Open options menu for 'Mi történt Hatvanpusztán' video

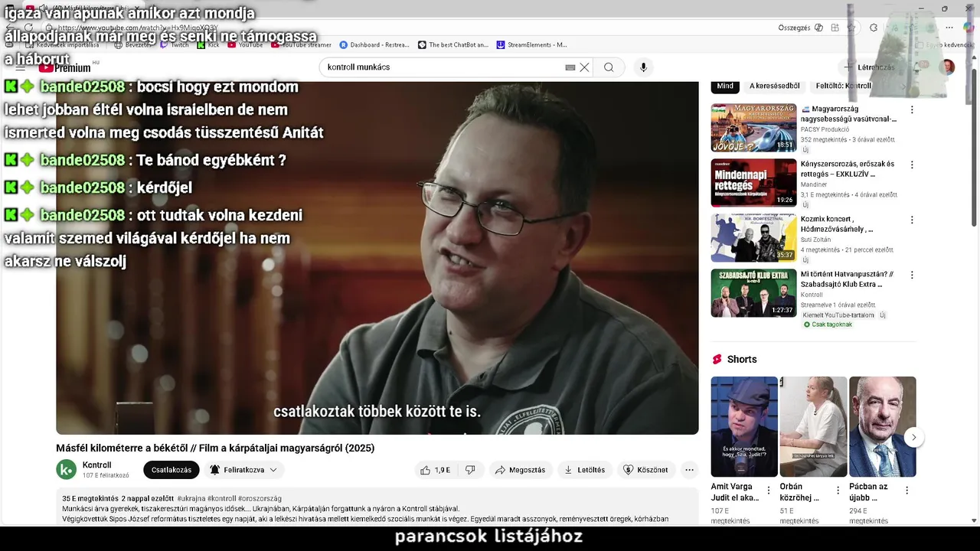(911, 275)
